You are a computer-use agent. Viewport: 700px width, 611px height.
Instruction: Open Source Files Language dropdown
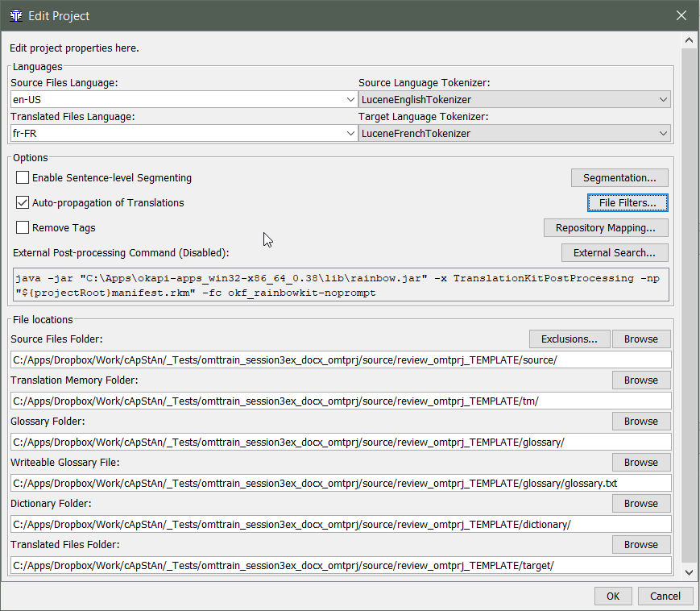click(351, 100)
